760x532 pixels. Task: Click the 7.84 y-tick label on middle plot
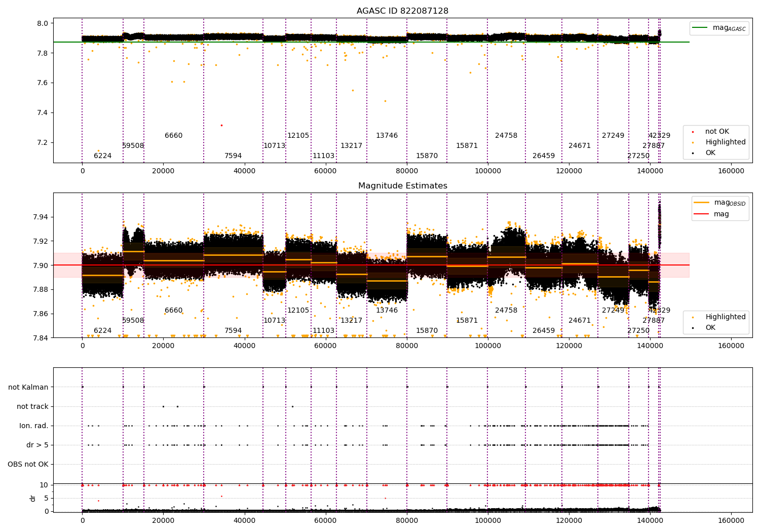tap(41, 338)
